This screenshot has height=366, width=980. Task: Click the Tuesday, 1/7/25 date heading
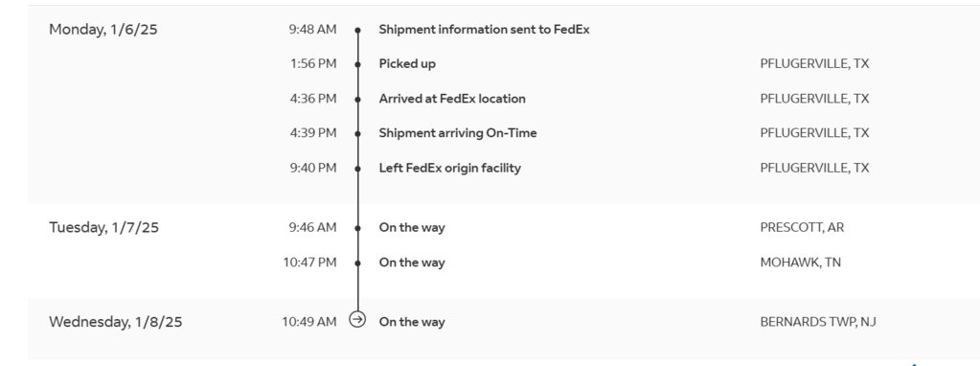click(103, 227)
